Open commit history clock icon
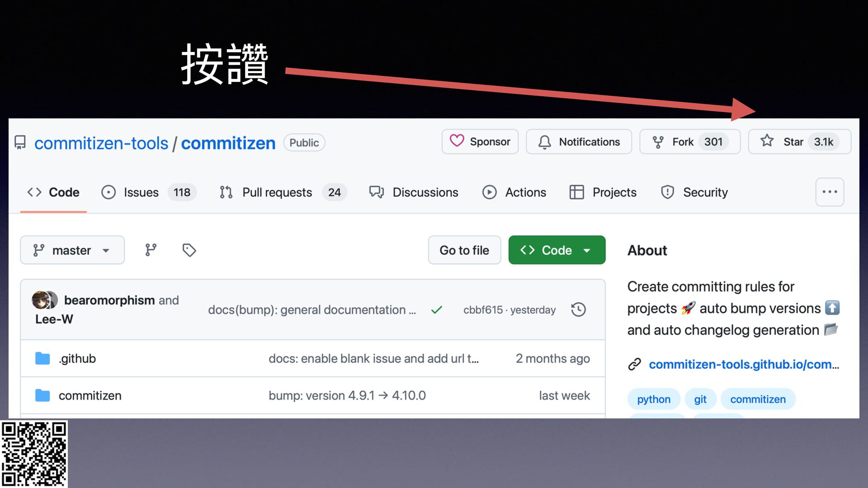Image resolution: width=868 pixels, height=488 pixels. [x=578, y=310]
